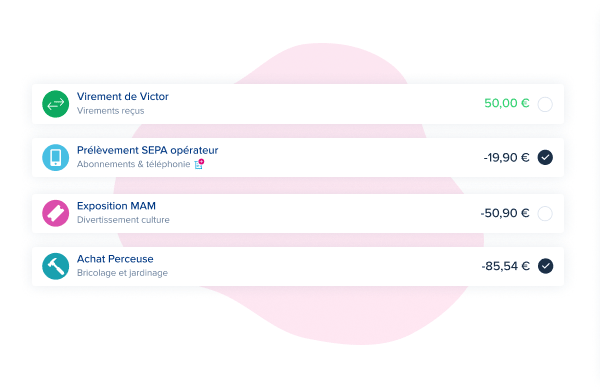Check the circle for Exposition MAM
Image resolution: width=600 pixels, height=390 pixels.
[545, 213]
